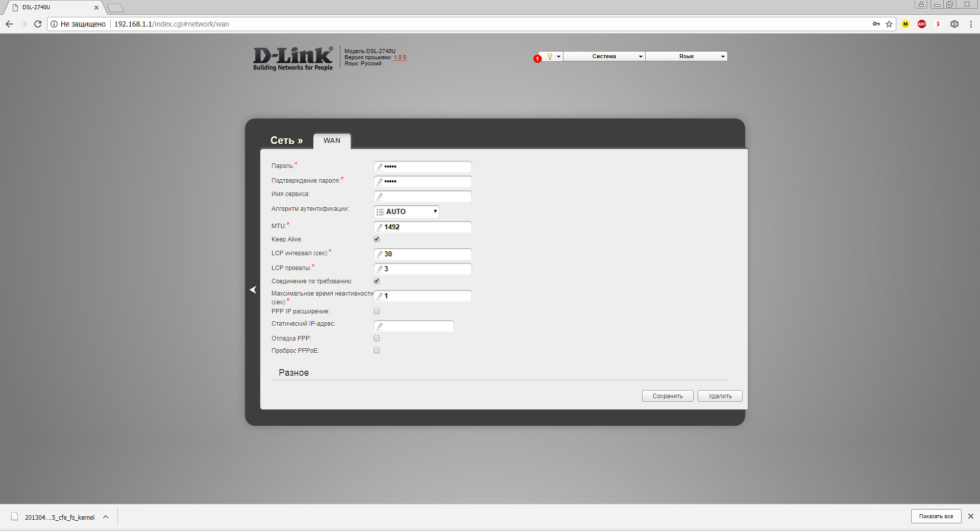Open saved passwords key icon

coord(876,24)
